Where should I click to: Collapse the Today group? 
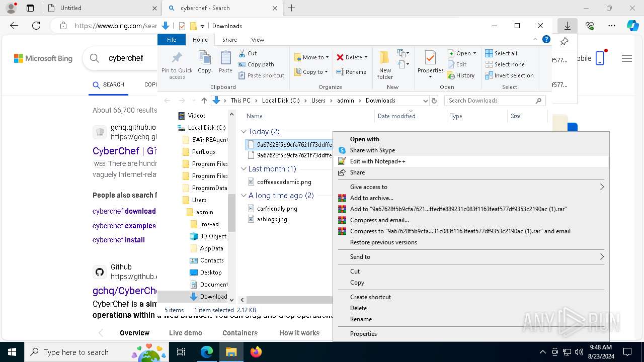tap(244, 132)
